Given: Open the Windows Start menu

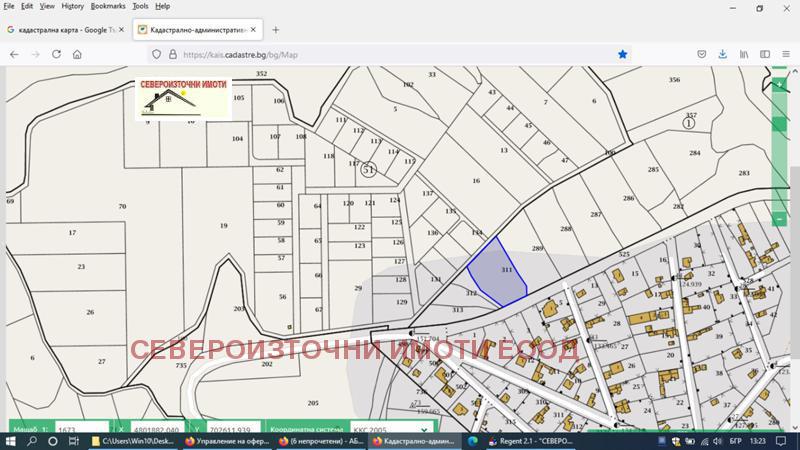Looking at the screenshot, I should coord(11,440).
